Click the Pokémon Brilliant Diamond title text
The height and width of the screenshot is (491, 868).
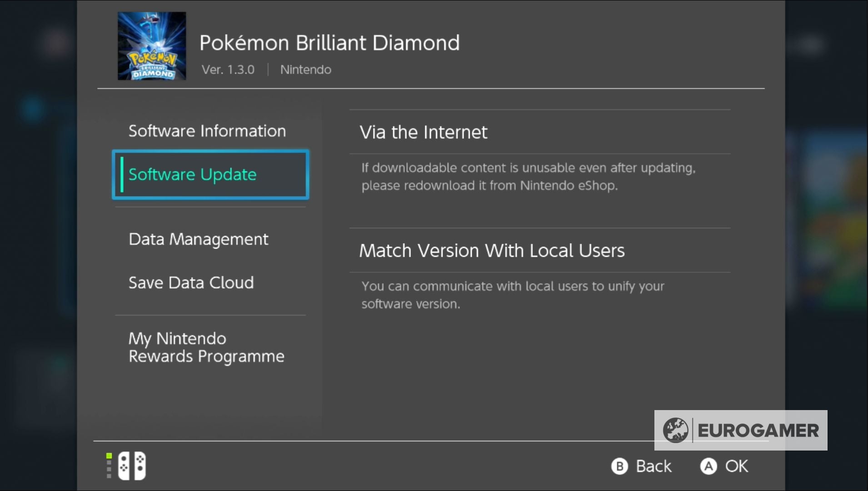(330, 43)
